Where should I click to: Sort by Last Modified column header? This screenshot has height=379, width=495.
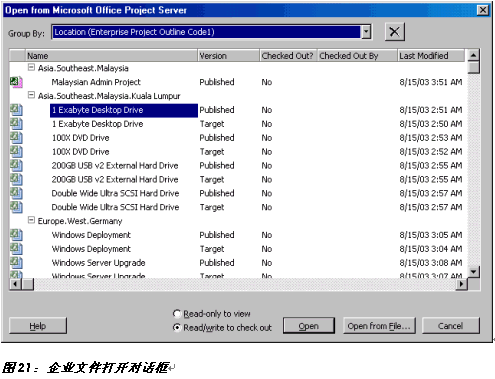pyautogui.click(x=431, y=56)
